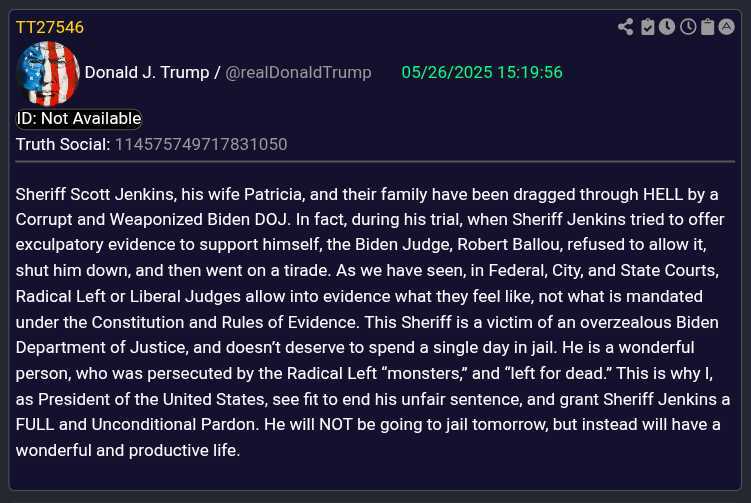This screenshot has height=503, width=751.
Task: Click the outlined clock icon
Action: 688,27
